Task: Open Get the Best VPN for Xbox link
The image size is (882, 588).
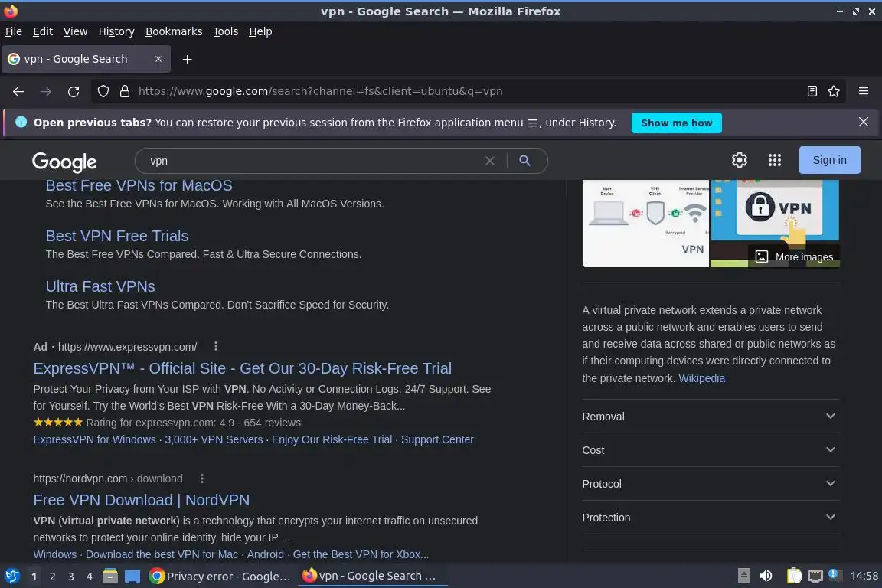Action: (x=361, y=554)
